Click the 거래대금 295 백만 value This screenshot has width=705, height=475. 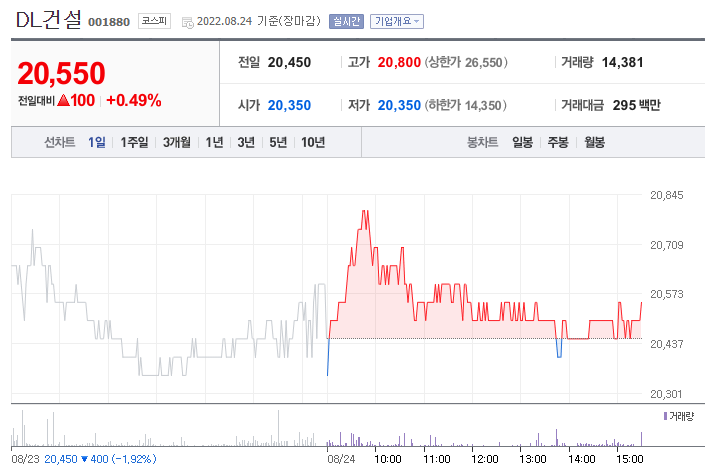[637, 105]
